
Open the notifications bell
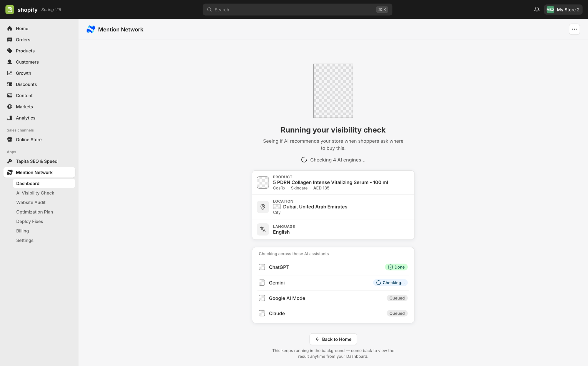[537, 10]
